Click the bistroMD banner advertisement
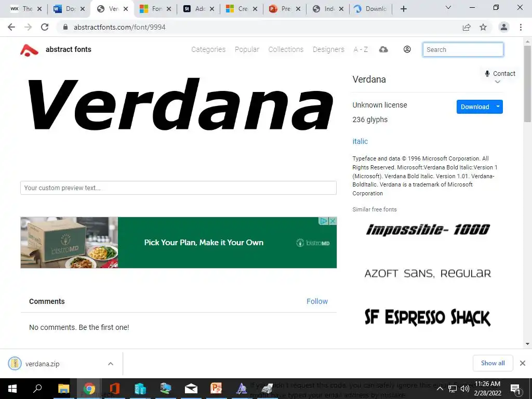Viewport: 532px width, 399px height. tap(179, 243)
